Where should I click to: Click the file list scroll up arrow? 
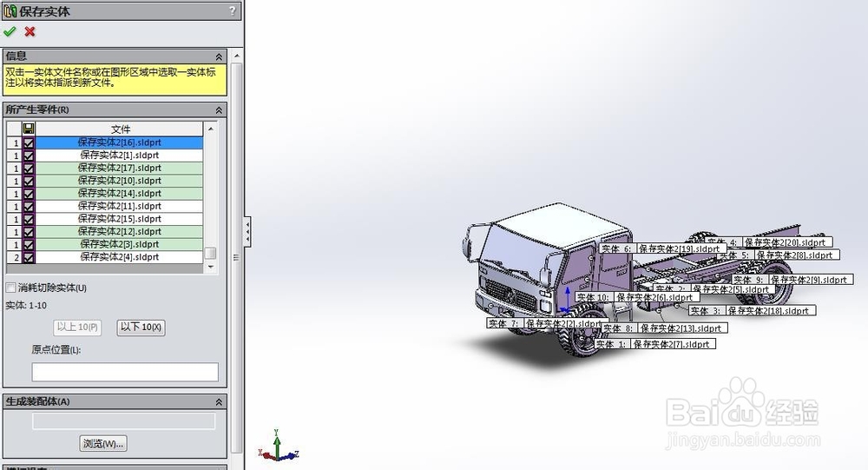[210, 129]
